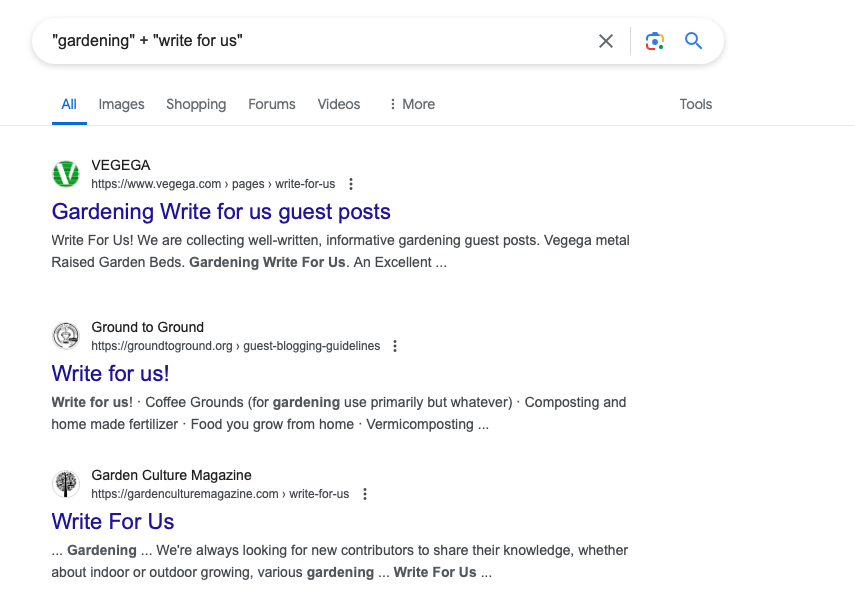Open the three-dot menu for VEGEGA result
The height and width of the screenshot is (611, 855).
tap(351, 184)
